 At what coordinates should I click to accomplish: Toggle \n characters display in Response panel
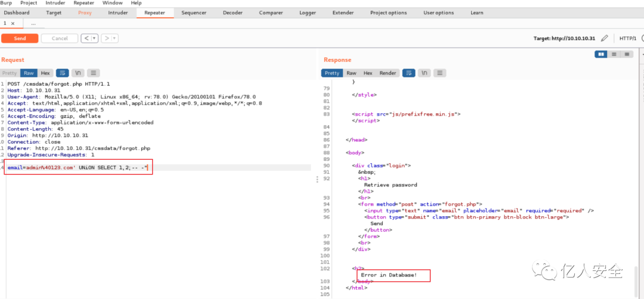pyautogui.click(x=425, y=73)
